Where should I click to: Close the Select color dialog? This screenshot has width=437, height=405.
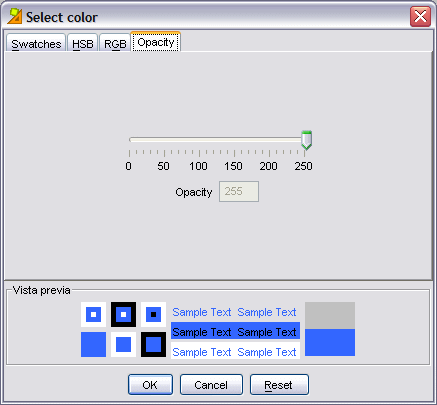pos(420,16)
